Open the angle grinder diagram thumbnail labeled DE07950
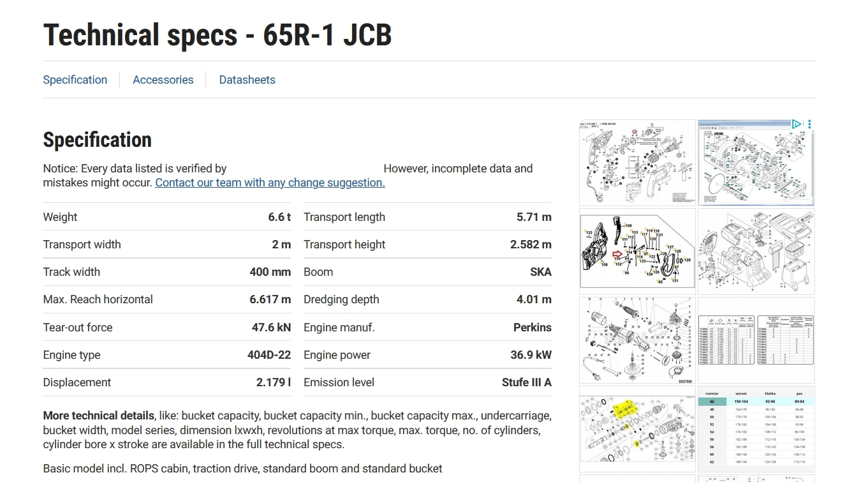Image resolution: width=868 pixels, height=482 pixels. coord(637,340)
